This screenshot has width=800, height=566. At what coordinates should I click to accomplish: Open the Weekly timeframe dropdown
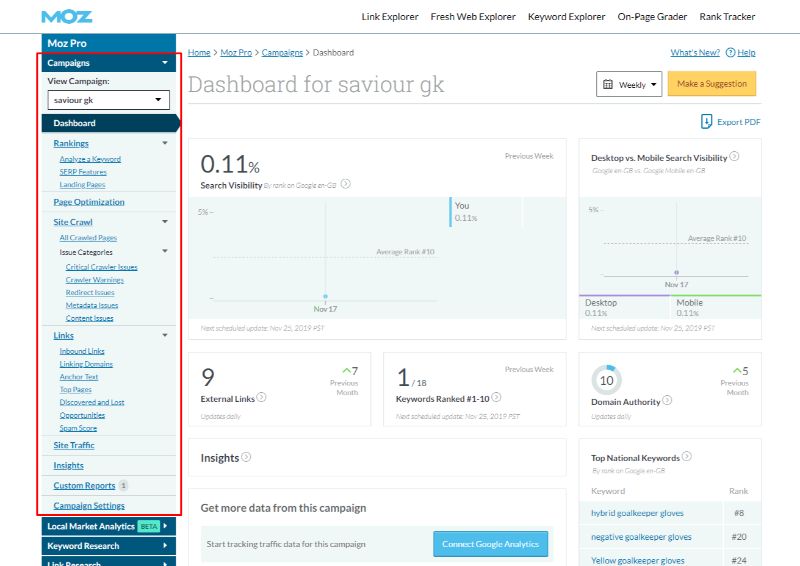(x=629, y=84)
